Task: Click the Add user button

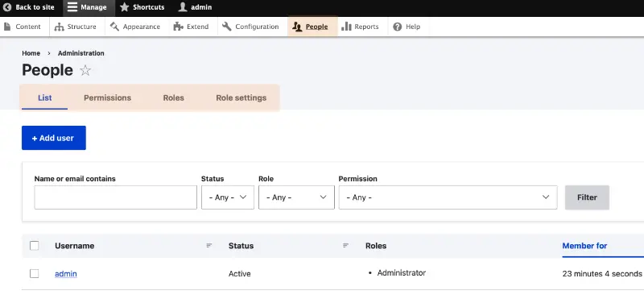Action: 54,138
